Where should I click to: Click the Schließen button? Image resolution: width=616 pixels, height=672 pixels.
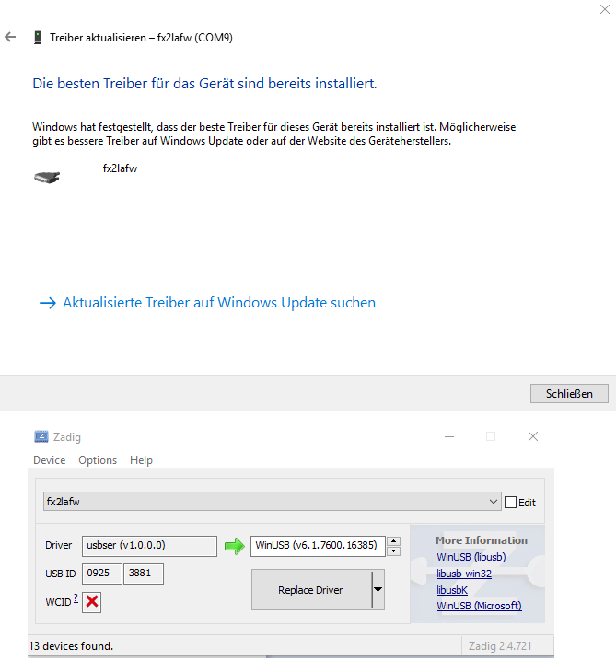[569, 393]
